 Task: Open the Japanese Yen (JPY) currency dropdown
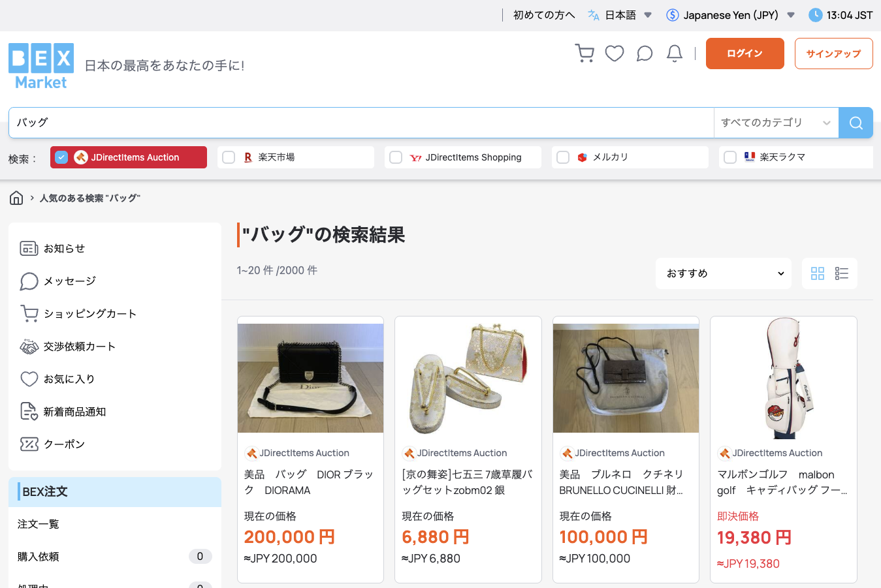click(730, 15)
